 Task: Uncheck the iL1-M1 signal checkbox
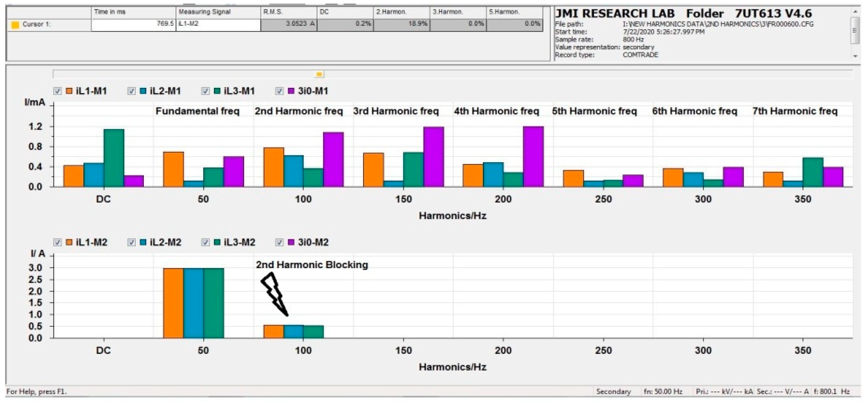click(x=58, y=91)
